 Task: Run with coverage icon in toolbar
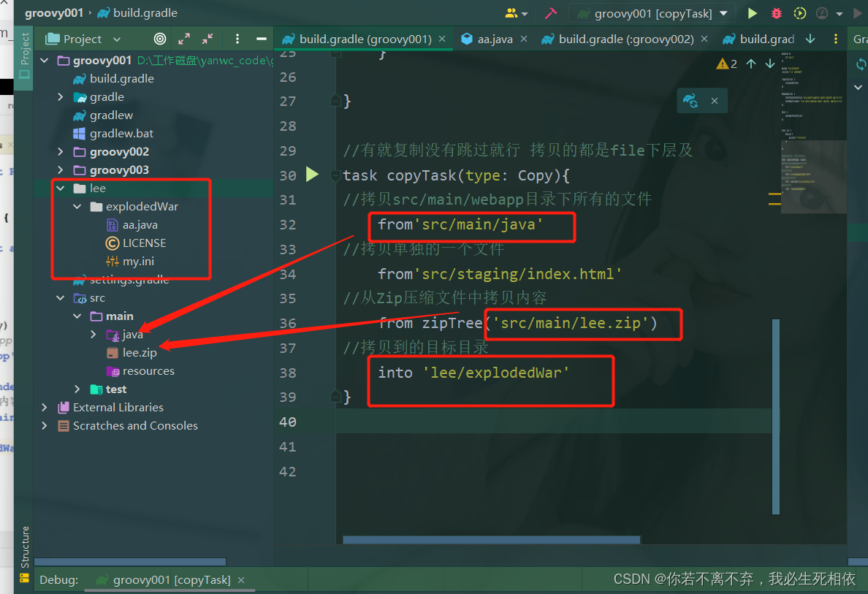click(799, 13)
